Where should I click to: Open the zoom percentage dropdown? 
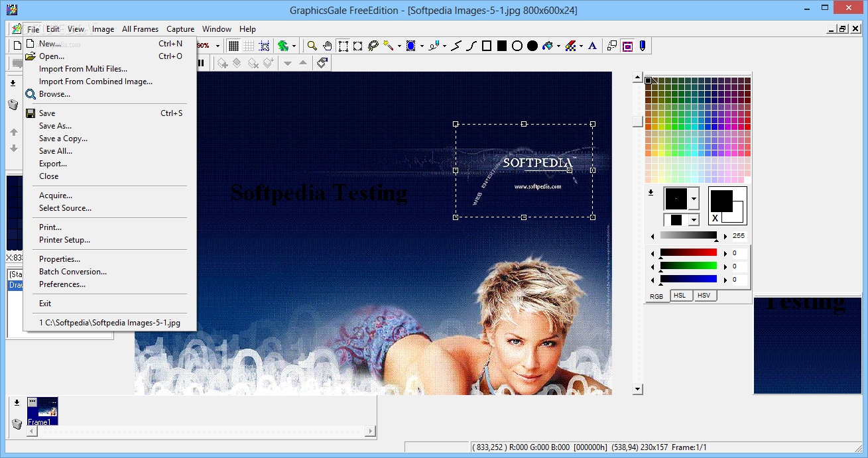point(217,46)
